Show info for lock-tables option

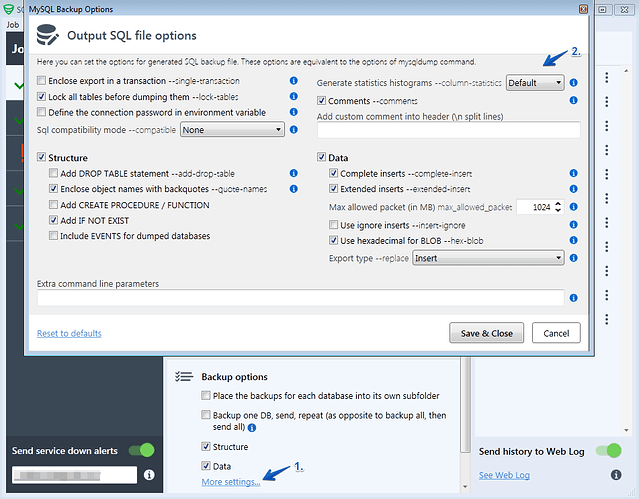[293, 96]
